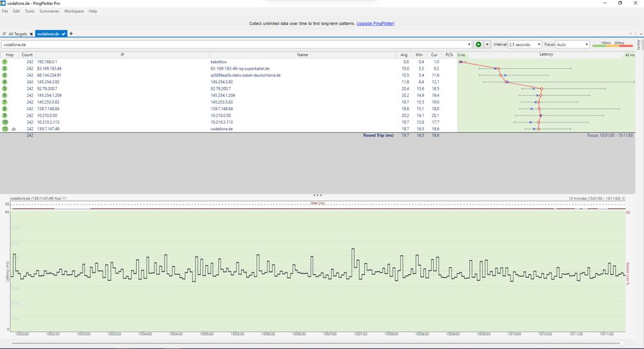Click IP address 83.169.183.46
This screenshot has width=644, height=349.
[x=49, y=68]
